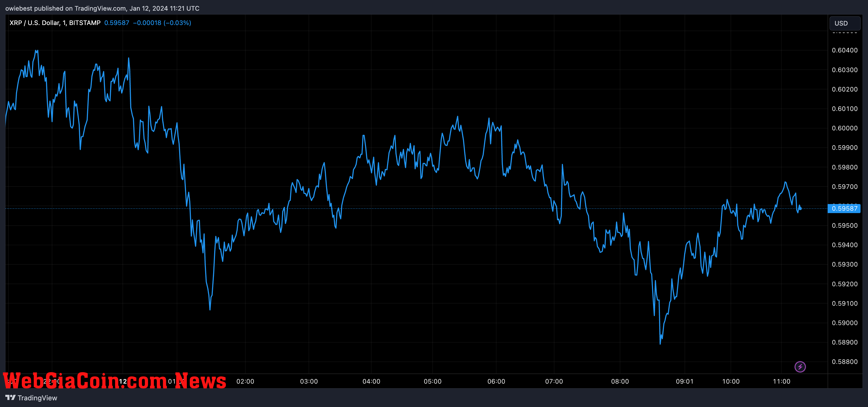This screenshot has height=407, width=868.
Task: Click the publish caption 'owiebest published on TradingView.com'
Action: (x=66, y=9)
